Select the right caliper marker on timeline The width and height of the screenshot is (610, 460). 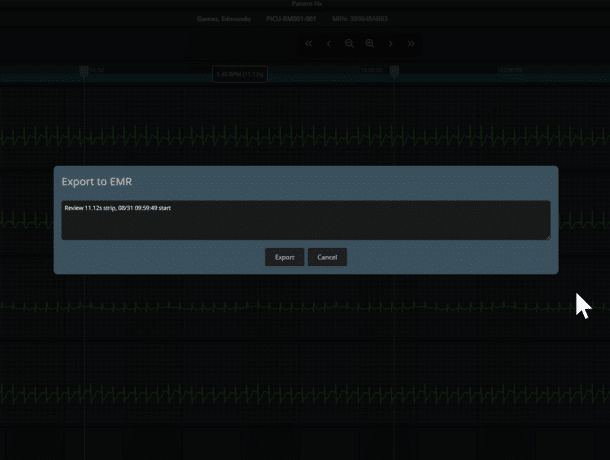click(x=394, y=71)
